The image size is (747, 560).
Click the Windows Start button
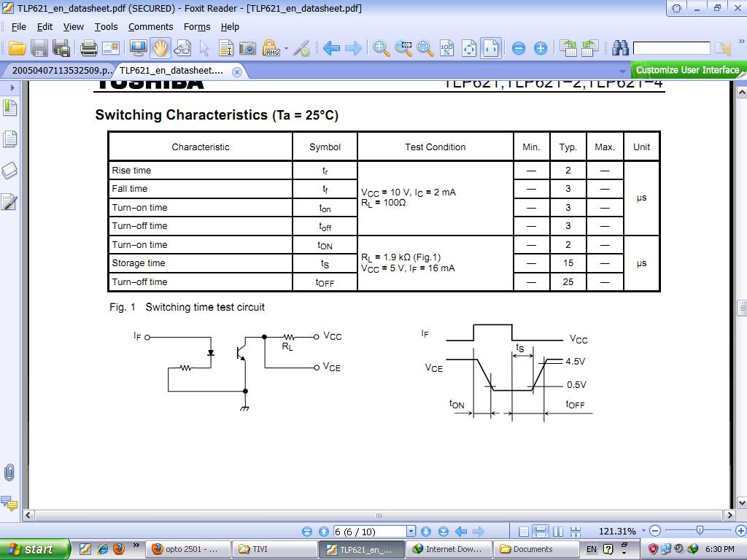pyautogui.click(x=34, y=549)
